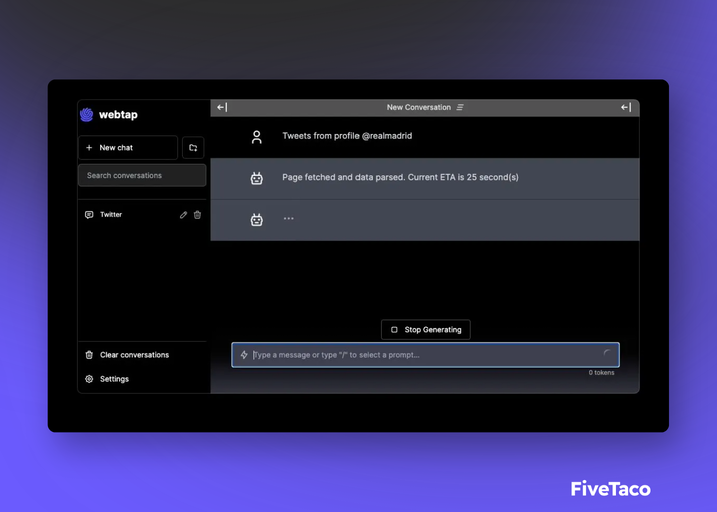Click the Stop Generating button
Image resolution: width=717 pixels, height=512 pixels.
(x=426, y=330)
